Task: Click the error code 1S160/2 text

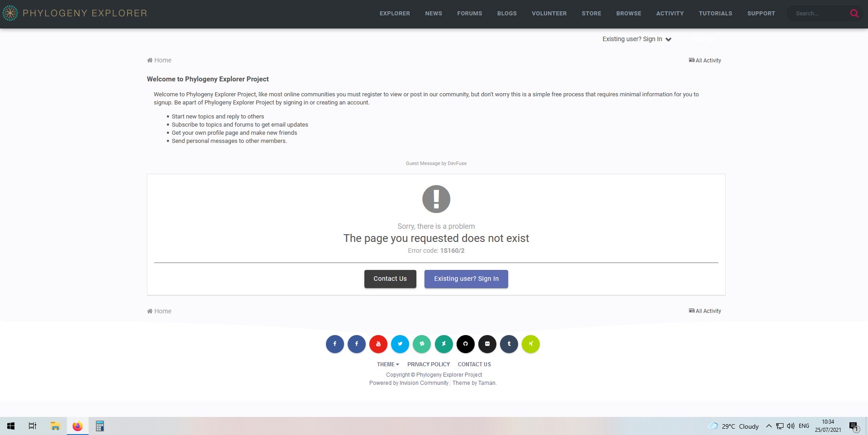Action: click(452, 251)
